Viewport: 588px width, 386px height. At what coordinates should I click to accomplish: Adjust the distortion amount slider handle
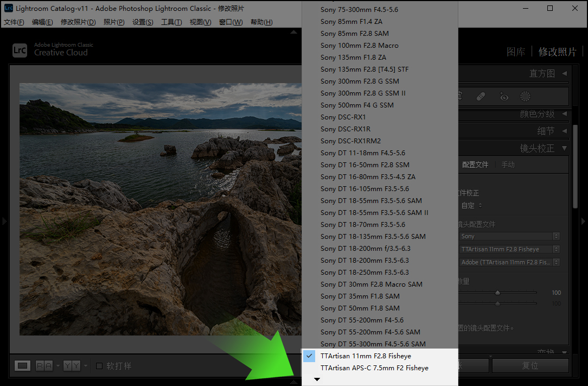(x=497, y=293)
